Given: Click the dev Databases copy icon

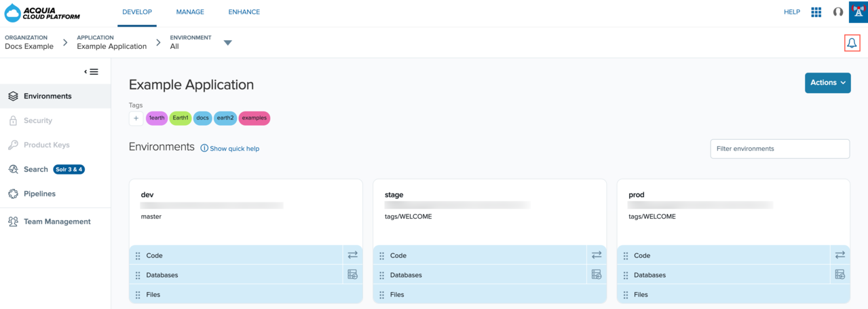Looking at the screenshot, I should (352, 275).
